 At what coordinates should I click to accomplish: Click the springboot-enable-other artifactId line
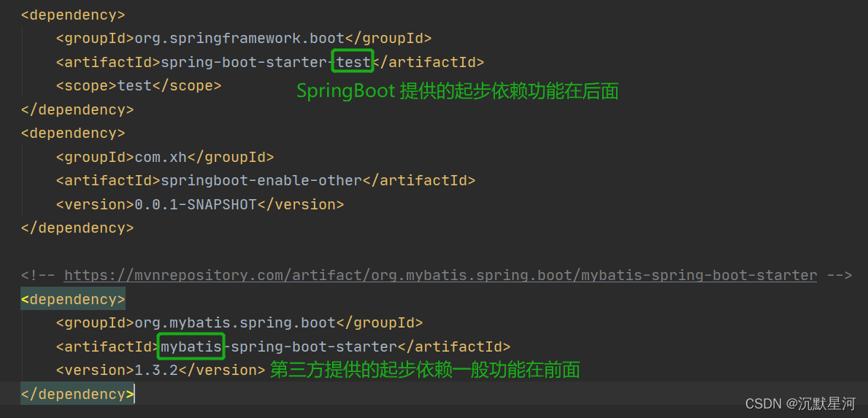[266, 180]
